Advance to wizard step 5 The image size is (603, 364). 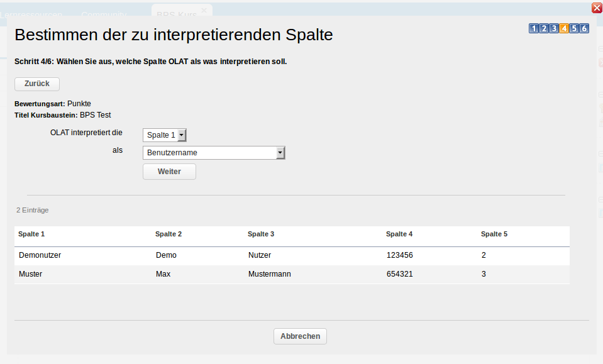point(573,28)
